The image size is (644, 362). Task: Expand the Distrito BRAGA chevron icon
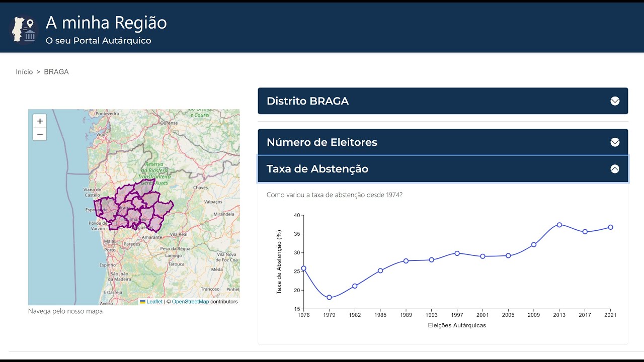click(615, 101)
